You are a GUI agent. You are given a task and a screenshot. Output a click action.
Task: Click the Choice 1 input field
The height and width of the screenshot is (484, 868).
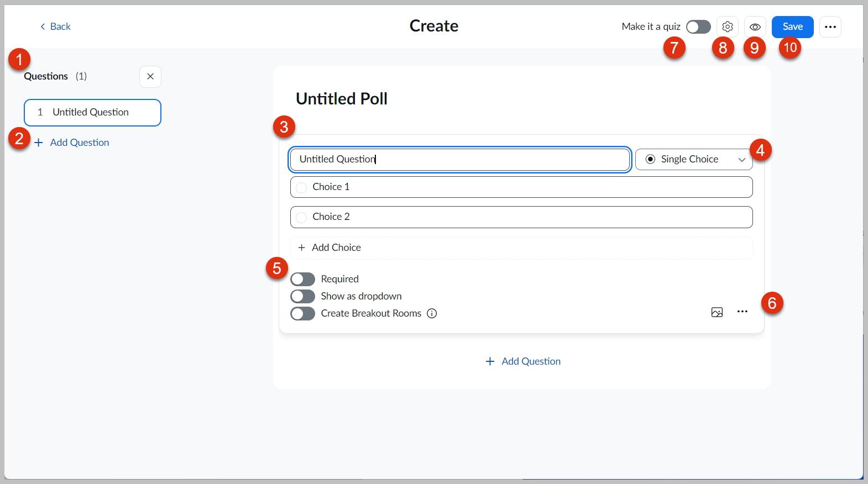click(x=521, y=187)
